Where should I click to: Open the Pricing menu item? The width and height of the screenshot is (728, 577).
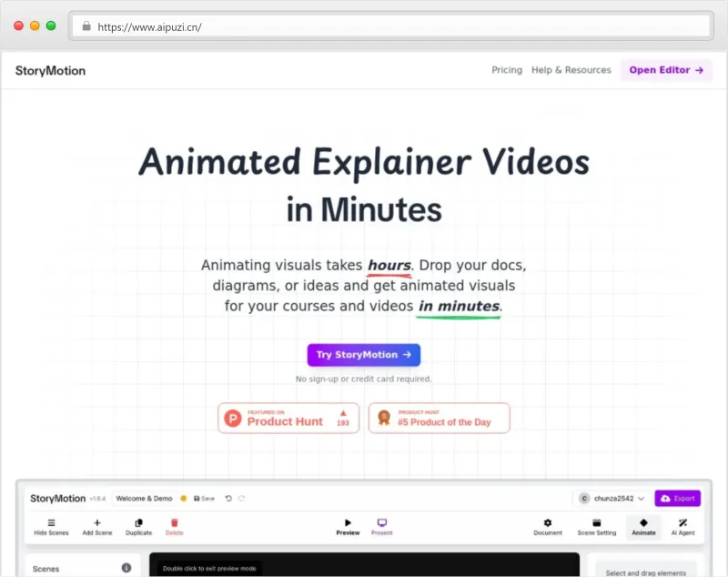pyautogui.click(x=507, y=70)
